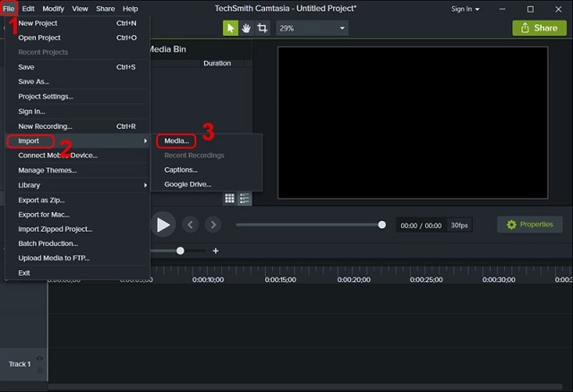Screen dimensions: 573x392
Task: Zoom in timeline with plus icon
Action: pos(216,251)
